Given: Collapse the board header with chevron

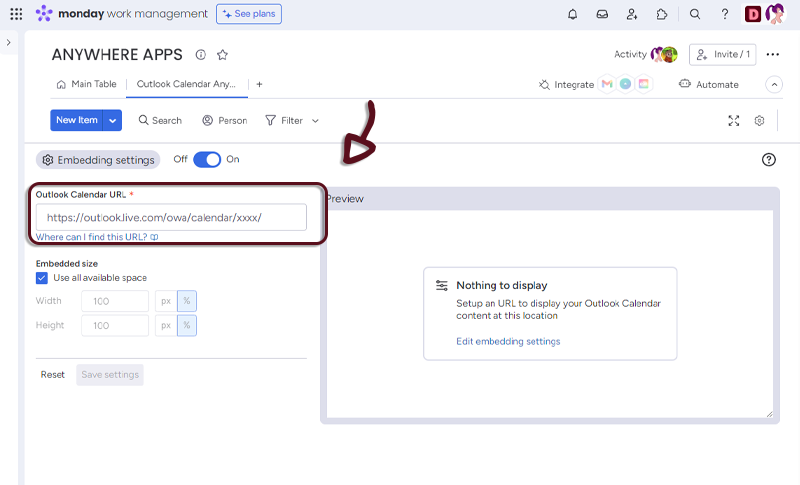Looking at the screenshot, I should 773,85.
